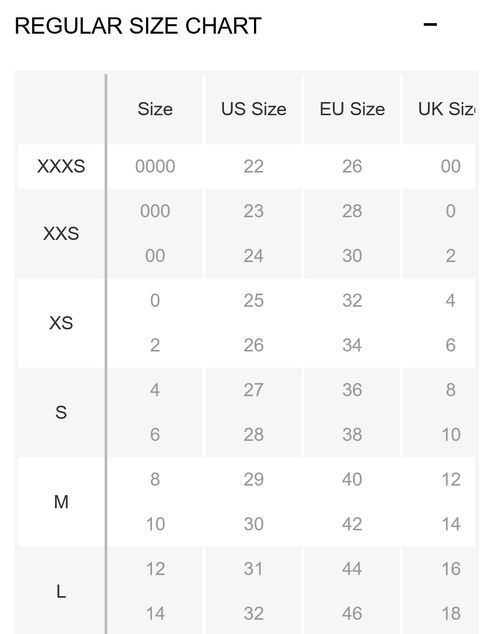The height and width of the screenshot is (634, 490).
Task: Click the XXS row label
Action: 61,233
